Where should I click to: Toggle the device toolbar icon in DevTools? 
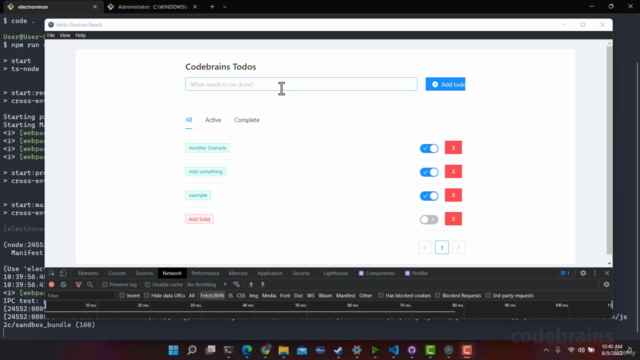click(62, 273)
